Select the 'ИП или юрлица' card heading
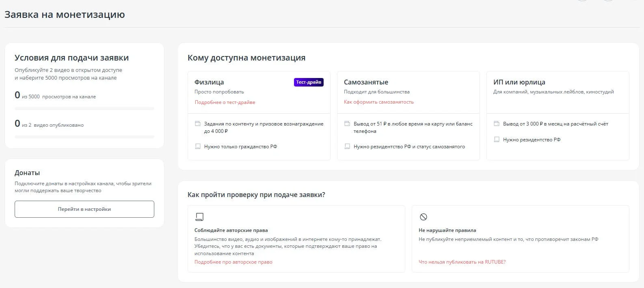The height and width of the screenshot is (288, 644). tap(519, 82)
